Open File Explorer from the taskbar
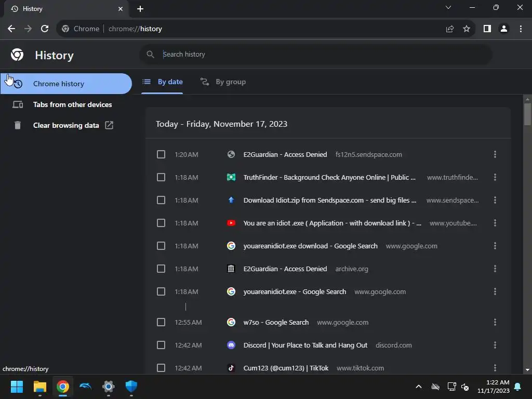Viewport: 532px width, 399px height. click(x=39, y=387)
